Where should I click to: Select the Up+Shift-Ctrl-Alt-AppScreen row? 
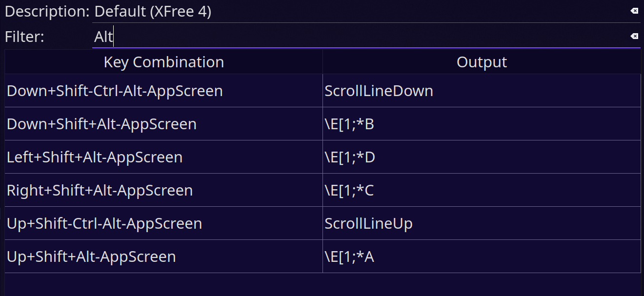click(x=322, y=223)
